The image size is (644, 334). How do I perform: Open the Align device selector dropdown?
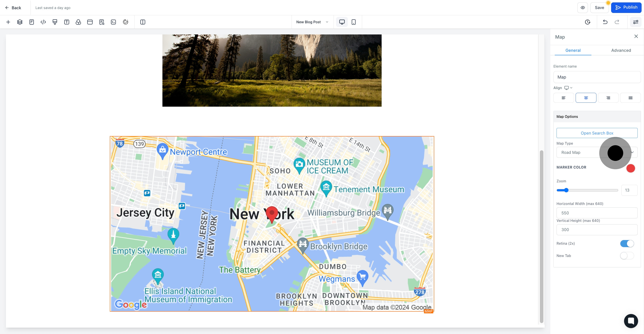click(x=568, y=88)
